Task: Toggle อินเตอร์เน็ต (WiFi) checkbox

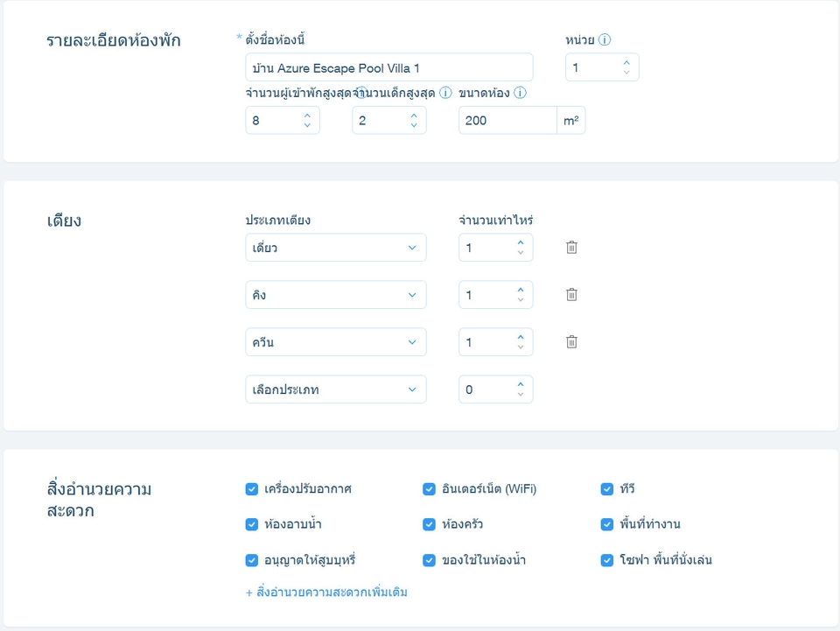Action: click(x=429, y=489)
